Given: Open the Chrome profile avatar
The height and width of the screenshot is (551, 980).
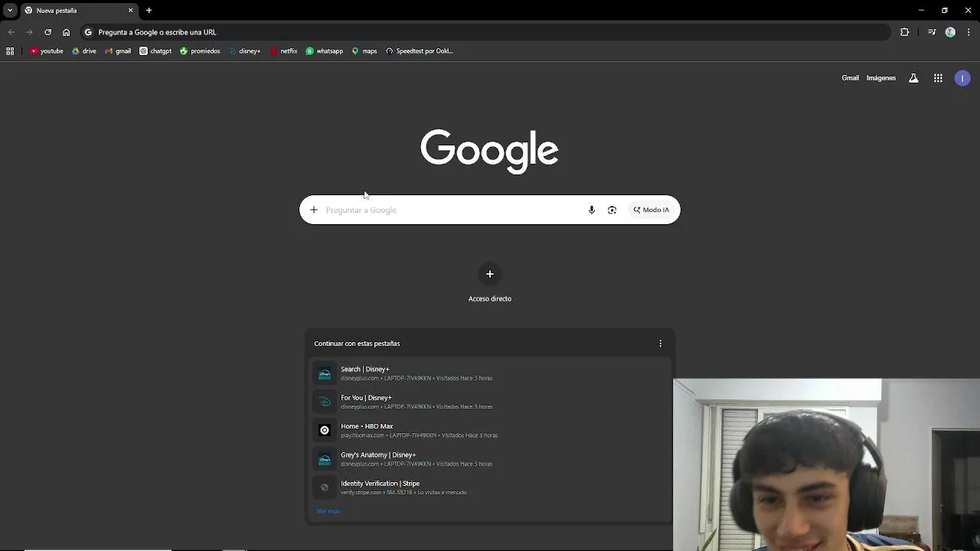Looking at the screenshot, I should pyautogui.click(x=950, y=32).
